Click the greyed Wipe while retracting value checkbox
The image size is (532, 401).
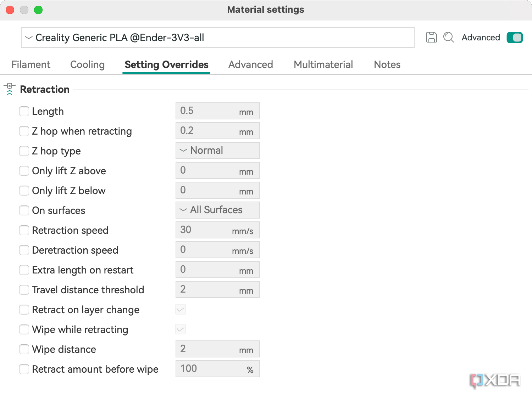181,329
